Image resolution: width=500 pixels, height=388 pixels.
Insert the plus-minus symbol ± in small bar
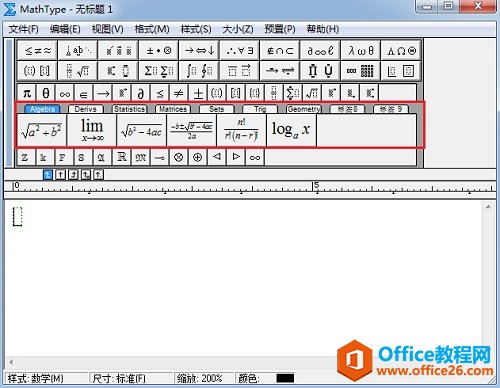coord(198,93)
